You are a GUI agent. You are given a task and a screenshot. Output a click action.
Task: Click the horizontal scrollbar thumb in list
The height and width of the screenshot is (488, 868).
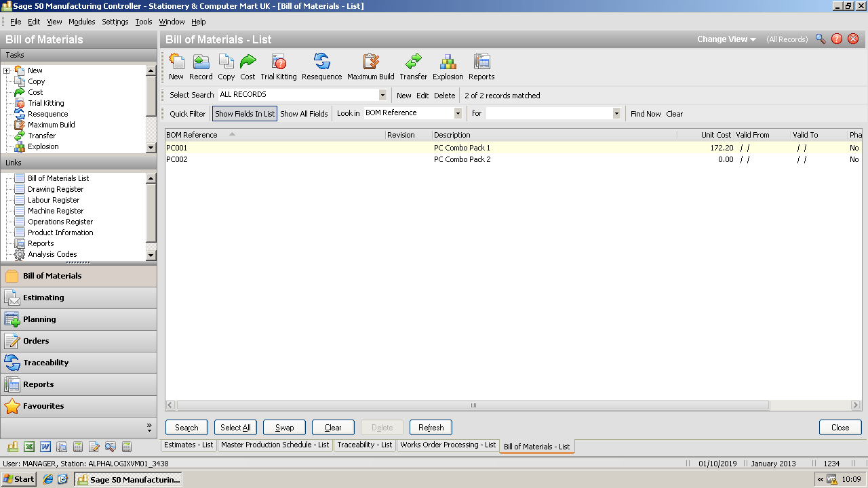pyautogui.click(x=473, y=405)
